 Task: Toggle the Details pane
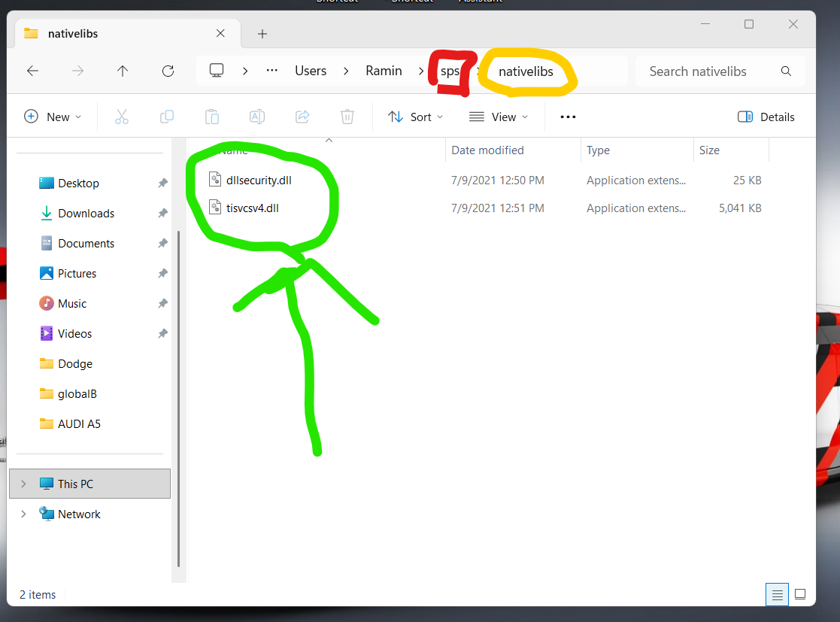coord(766,117)
